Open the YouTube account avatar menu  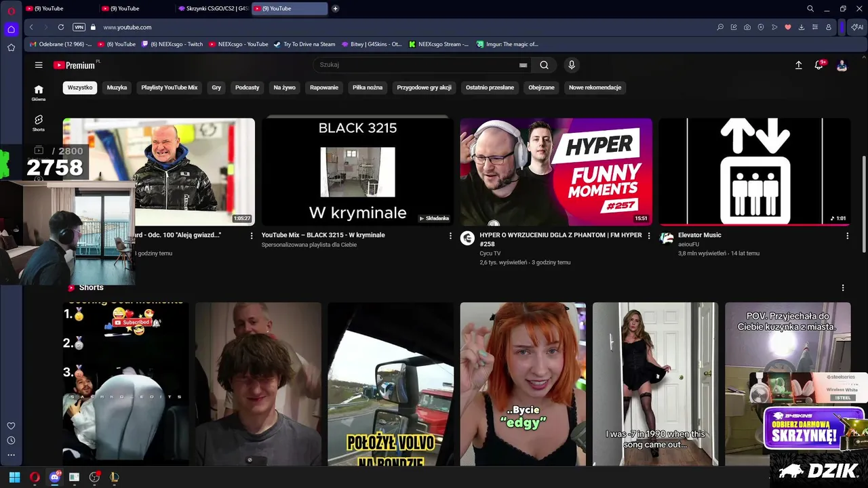coord(842,65)
